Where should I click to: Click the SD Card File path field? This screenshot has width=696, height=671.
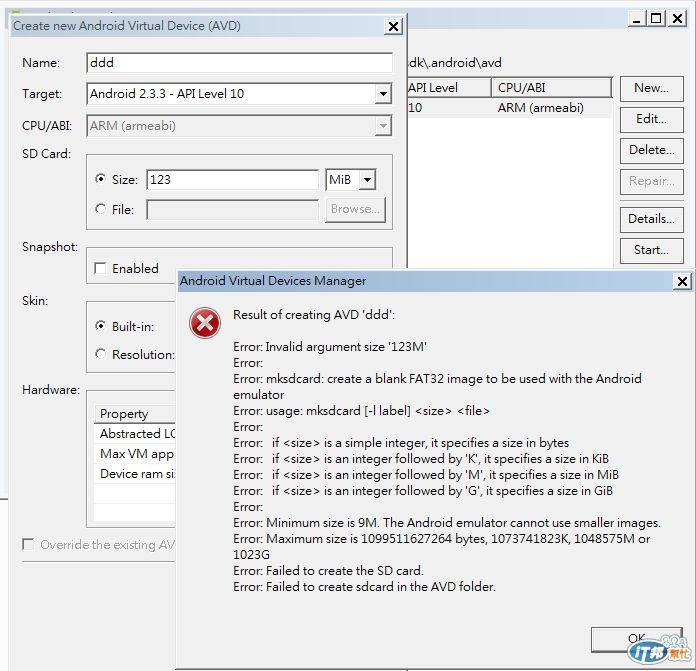232,209
